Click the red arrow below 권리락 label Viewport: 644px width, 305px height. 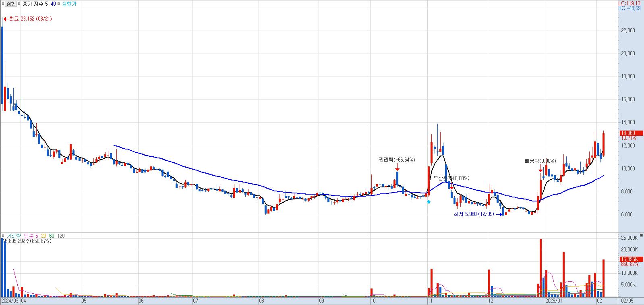397,168
